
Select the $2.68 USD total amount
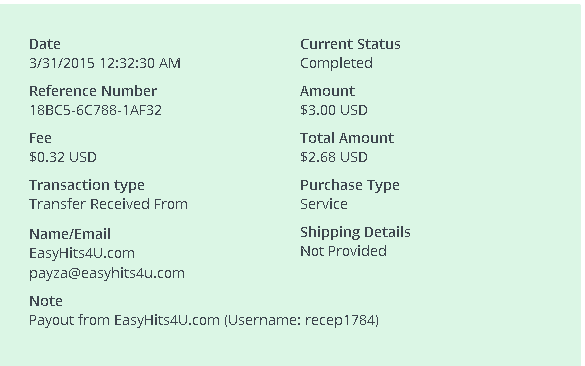334,157
